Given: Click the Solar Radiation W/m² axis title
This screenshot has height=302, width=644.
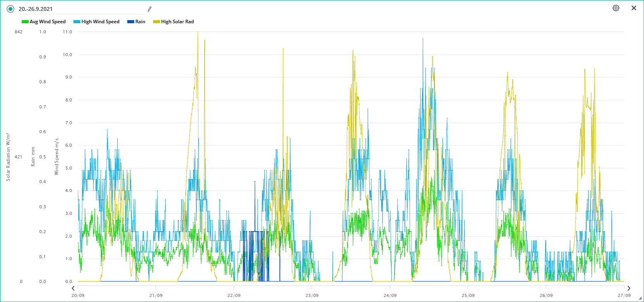Looking at the screenshot, I should coord(8,157).
